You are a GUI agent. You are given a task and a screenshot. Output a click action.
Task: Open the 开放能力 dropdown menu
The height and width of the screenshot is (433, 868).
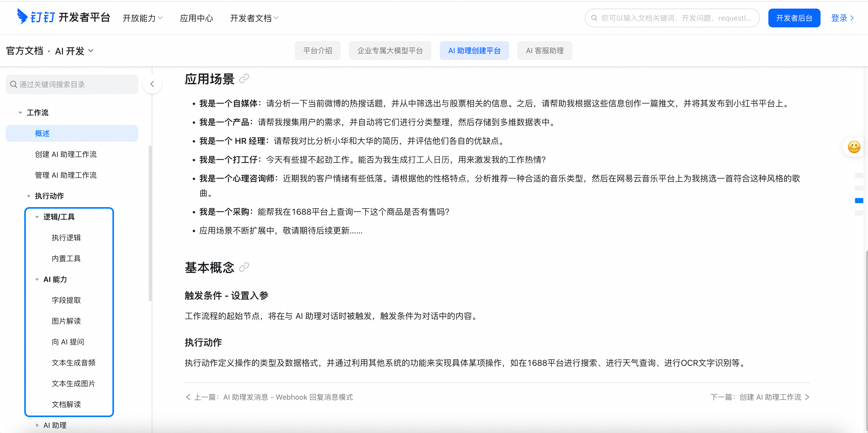(x=142, y=18)
